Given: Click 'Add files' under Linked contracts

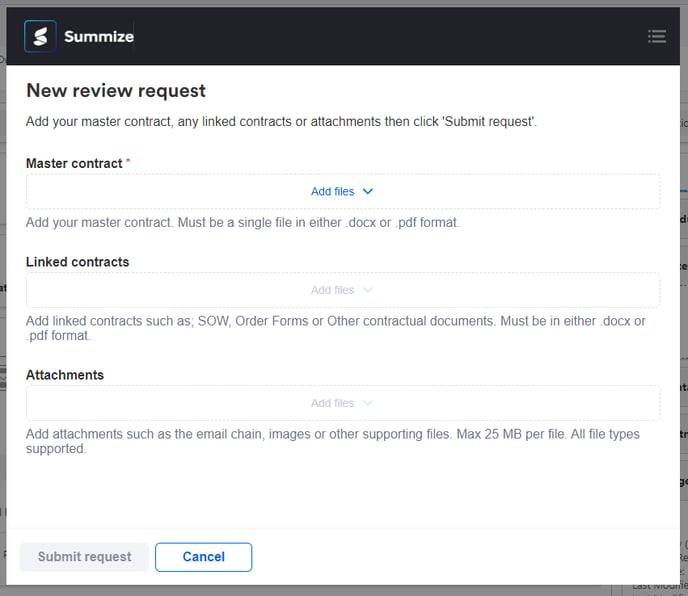Looking at the screenshot, I should pyautogui.click(x=332, y=290).
